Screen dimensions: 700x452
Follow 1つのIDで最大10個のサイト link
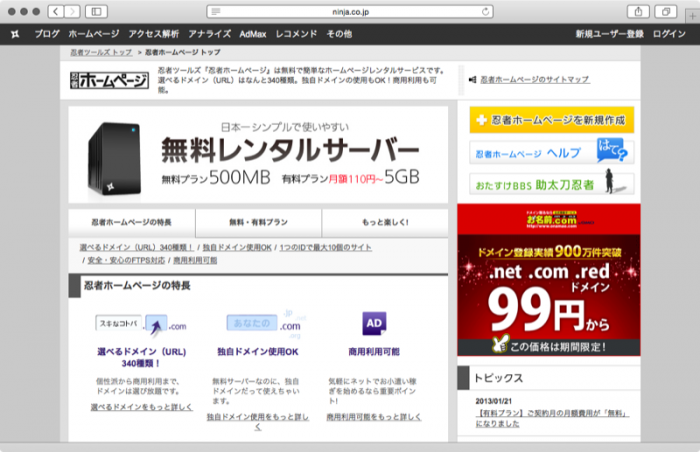click(325, 247)
